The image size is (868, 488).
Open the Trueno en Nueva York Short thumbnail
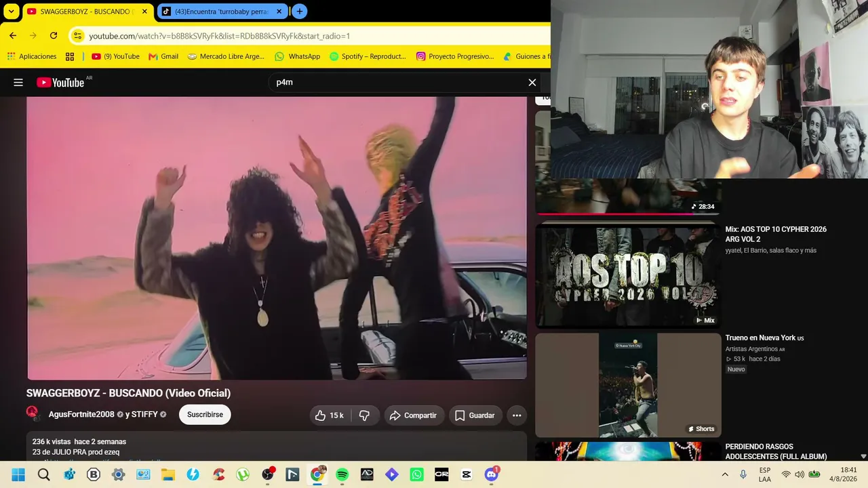coord(628,385)
